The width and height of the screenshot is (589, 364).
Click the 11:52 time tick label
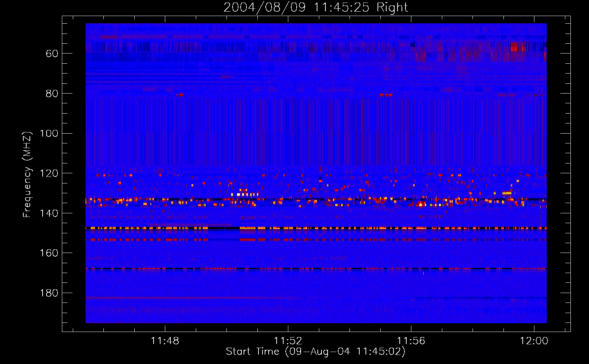(x=288, y=341)
